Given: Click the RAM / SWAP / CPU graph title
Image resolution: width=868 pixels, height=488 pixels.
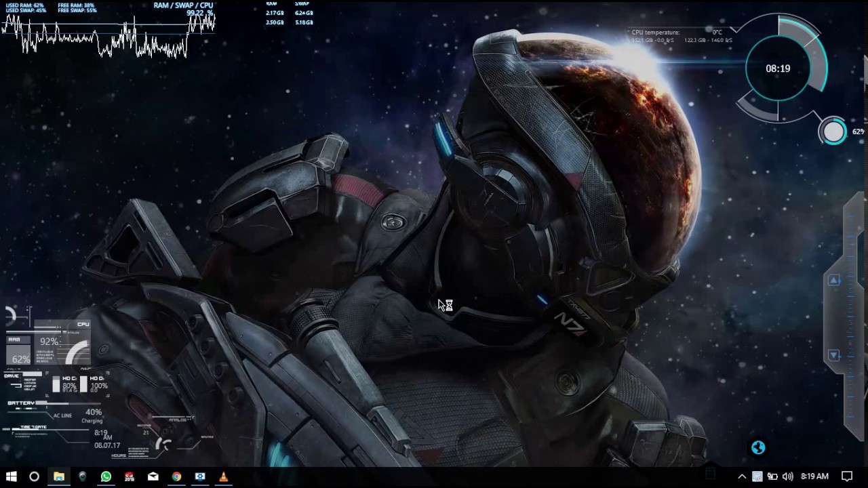Looking at the screenshot, I should point(183,5).
